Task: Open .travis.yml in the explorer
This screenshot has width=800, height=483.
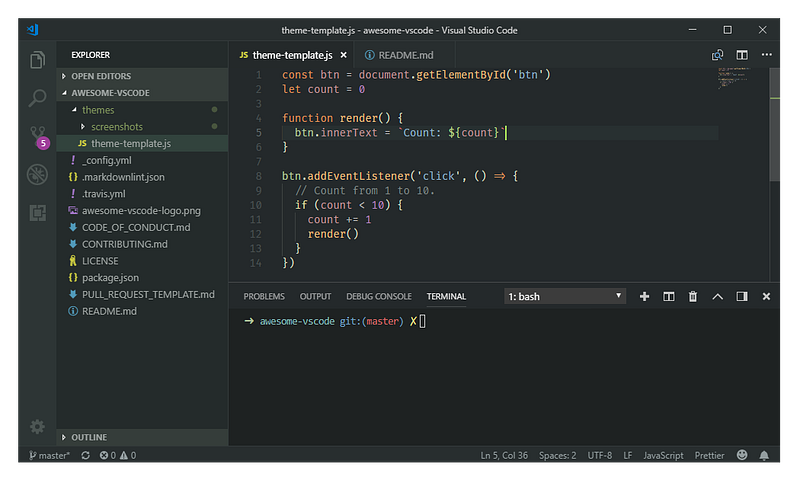Action: pos(142,194)
